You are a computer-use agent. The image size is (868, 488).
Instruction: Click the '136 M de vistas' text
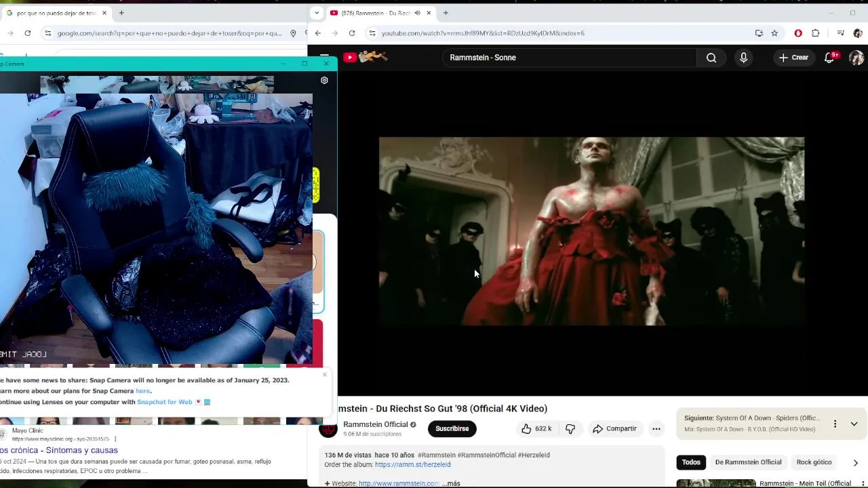[348, 455]
